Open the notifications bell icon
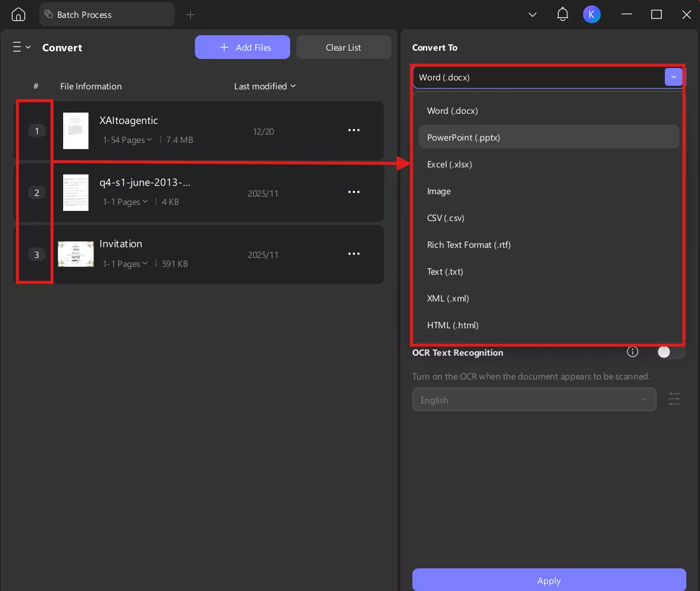 pos(562,14)
